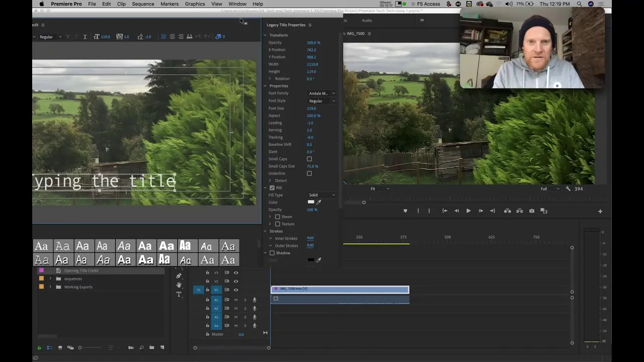
Task: Switch to Audio workspace tab
Action: click(x=367, y=21)
